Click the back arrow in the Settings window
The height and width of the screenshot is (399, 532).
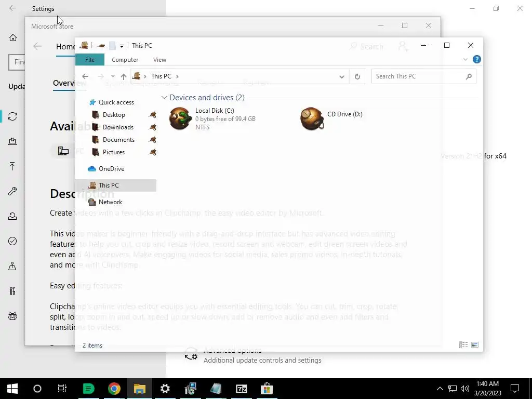(x=12, y=8)
